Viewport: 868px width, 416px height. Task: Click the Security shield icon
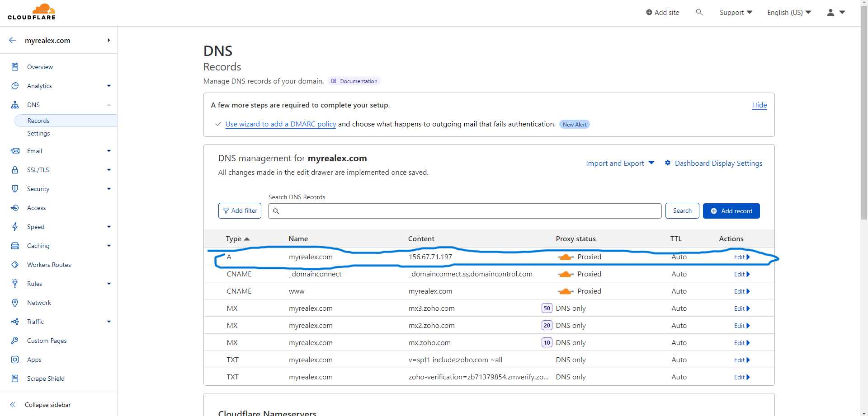click(x=15, y=189)
